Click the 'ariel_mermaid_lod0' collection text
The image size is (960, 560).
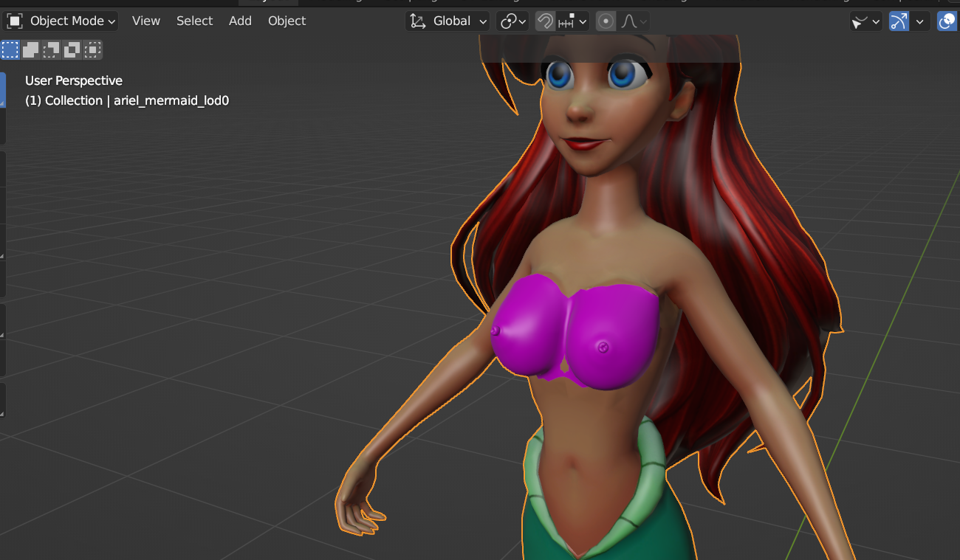(171, 100)
